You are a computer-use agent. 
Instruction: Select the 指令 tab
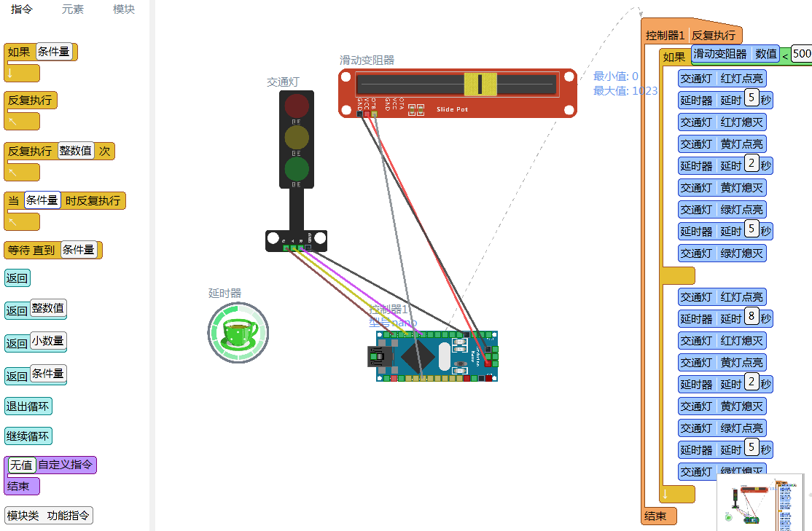click(22, 9)
